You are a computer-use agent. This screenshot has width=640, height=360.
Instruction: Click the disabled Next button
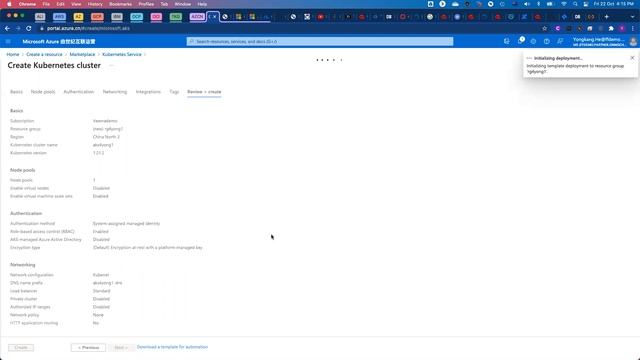121,348
